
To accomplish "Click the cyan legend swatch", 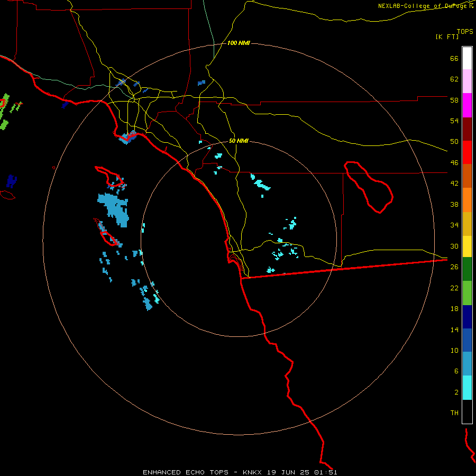I will (x=467, y=388).
